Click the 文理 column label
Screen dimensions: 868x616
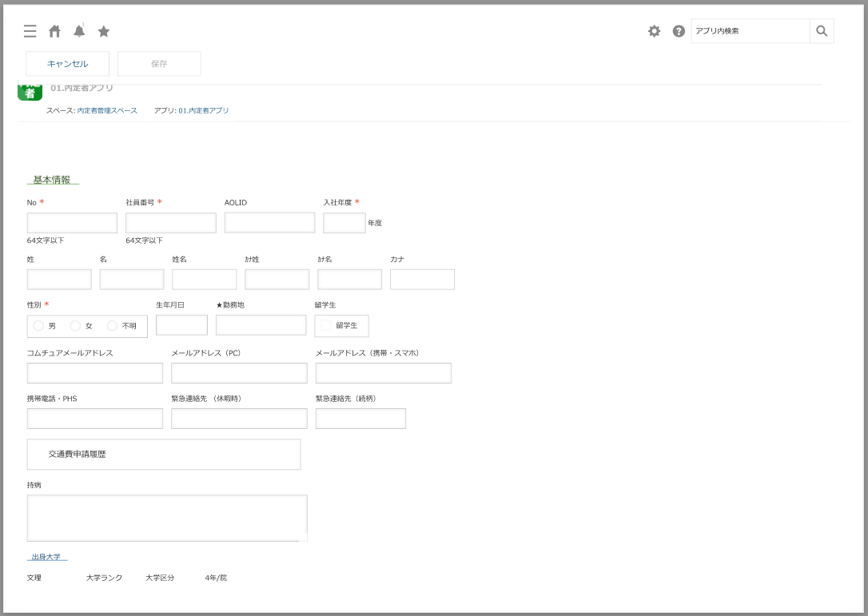34,578
